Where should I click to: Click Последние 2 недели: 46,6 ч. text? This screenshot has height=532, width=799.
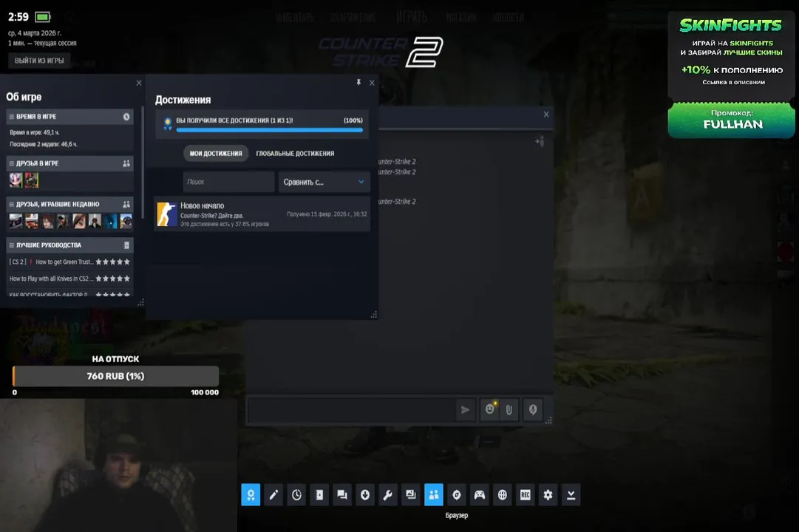point(44,144)
